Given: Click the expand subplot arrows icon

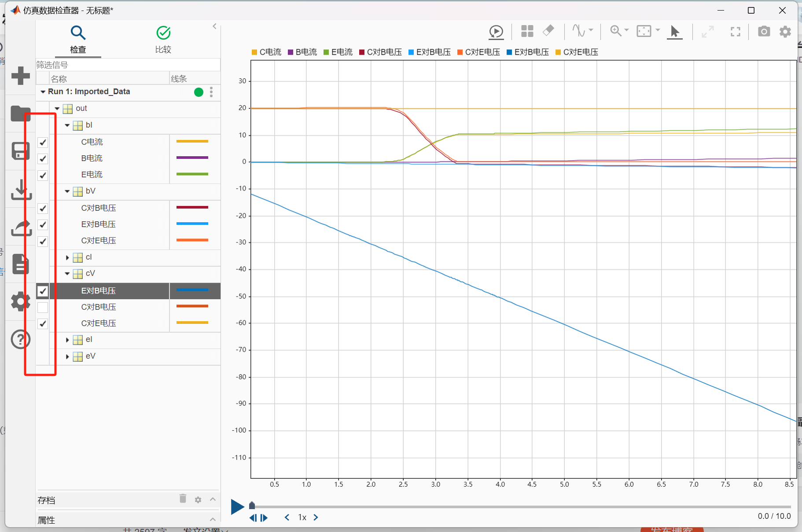Looking at the screenshot, I should click(707, 32).
